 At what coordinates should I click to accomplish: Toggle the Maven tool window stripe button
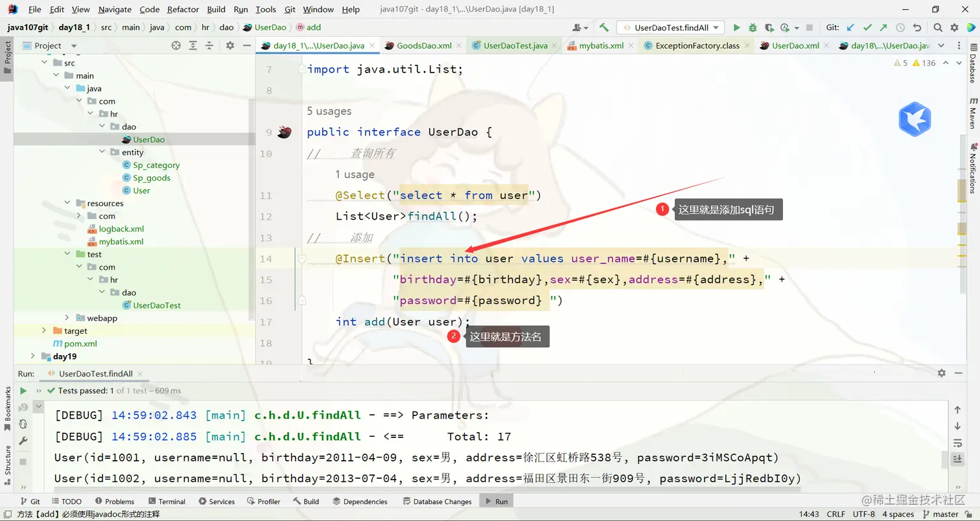coord(973,113)
